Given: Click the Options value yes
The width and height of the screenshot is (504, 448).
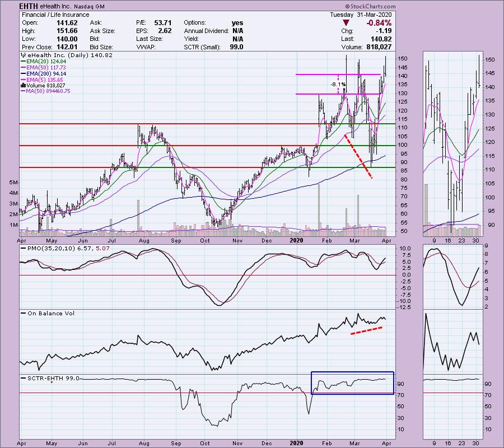Looking at the screenshot, I should pyautogui.click(x=237, y=23).
